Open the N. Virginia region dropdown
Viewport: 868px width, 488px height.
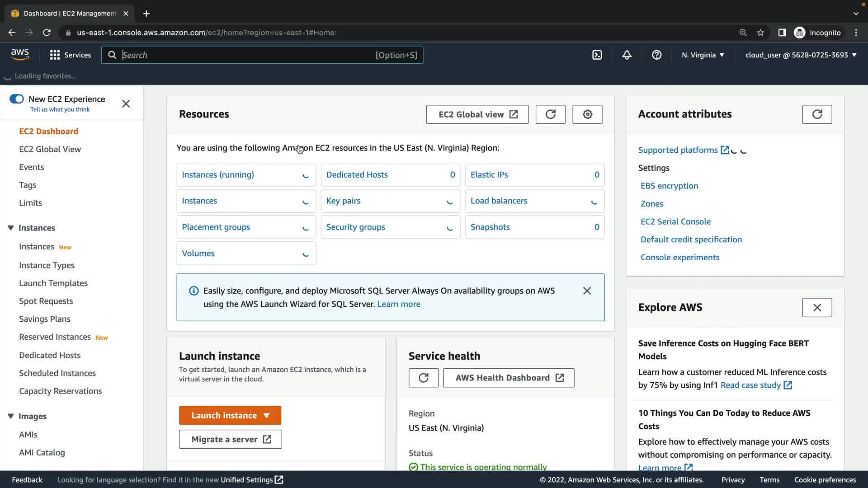coord(703,55)
